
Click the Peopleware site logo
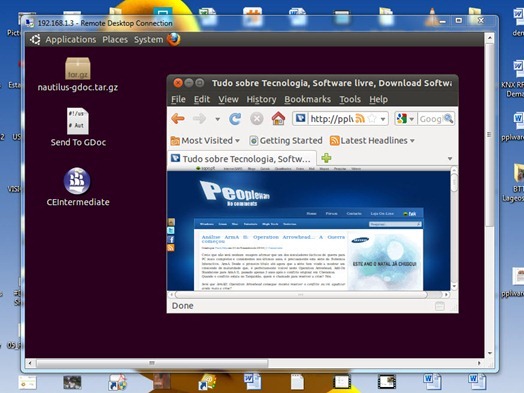pos(234,193)
